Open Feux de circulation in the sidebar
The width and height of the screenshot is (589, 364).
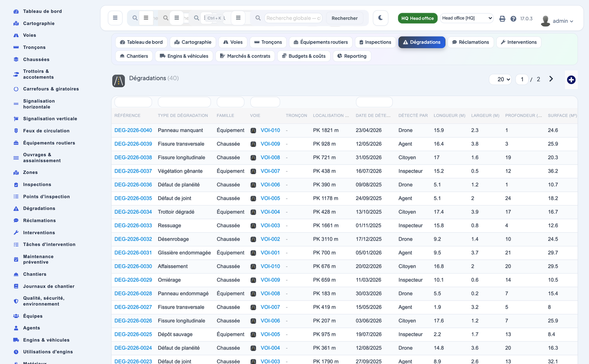click(x=46, y=131)
